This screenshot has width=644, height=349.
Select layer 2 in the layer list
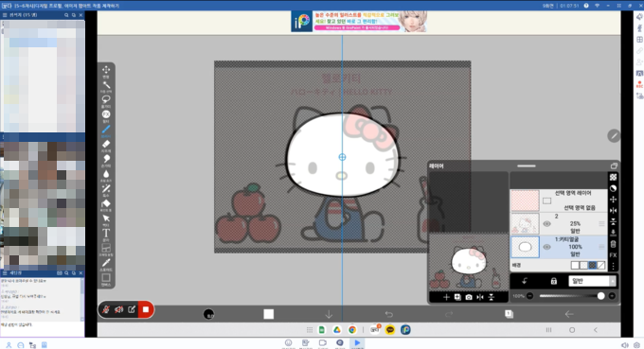tap(559, 224)
